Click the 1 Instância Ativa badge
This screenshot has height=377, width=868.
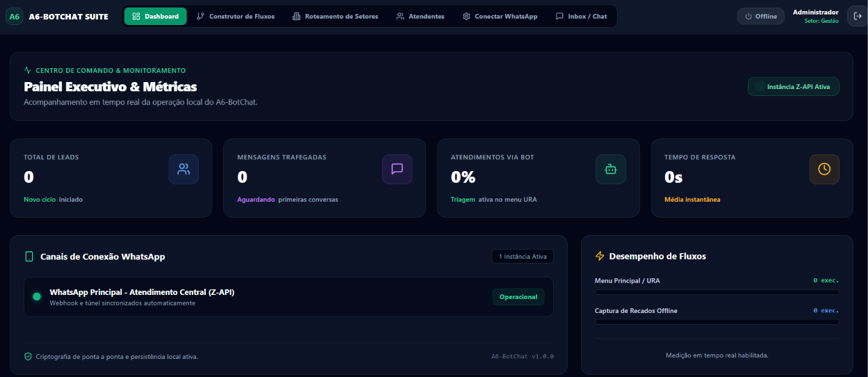(x=523, y=257)
